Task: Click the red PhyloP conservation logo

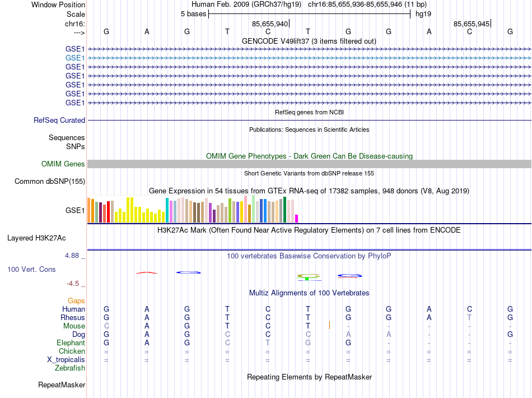Action: click(x=146, y=272)
